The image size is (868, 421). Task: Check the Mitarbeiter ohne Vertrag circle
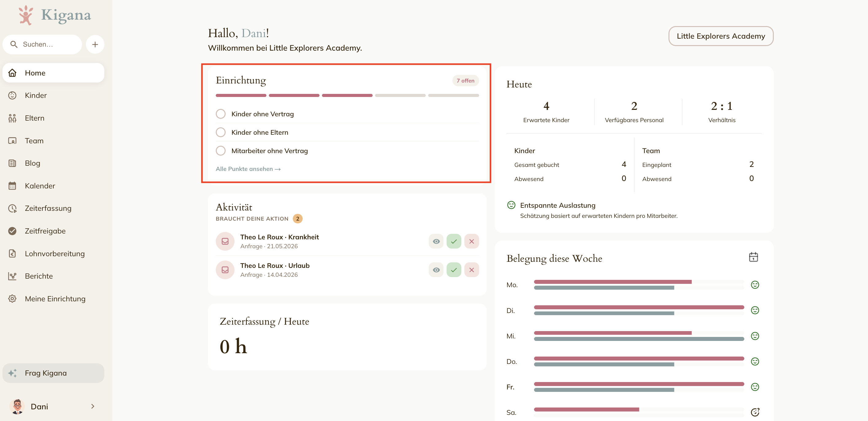pos(220,151)
